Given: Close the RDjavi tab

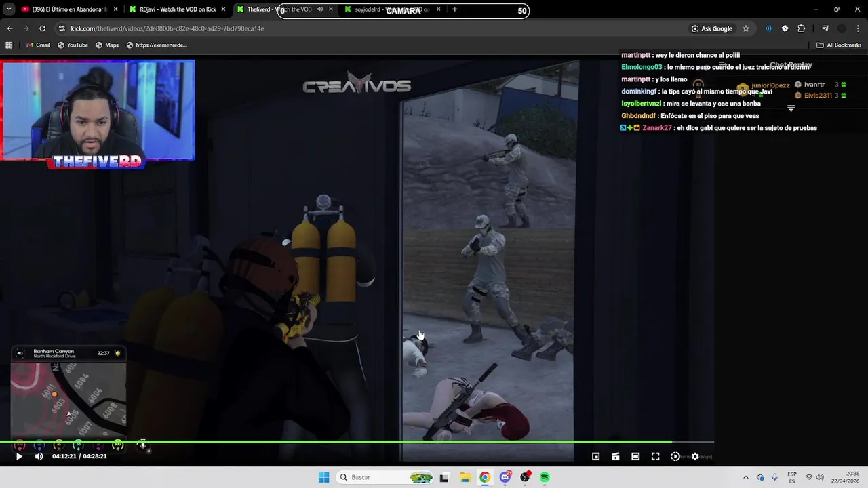Looking at the screenshot, I should click(223, 9).
